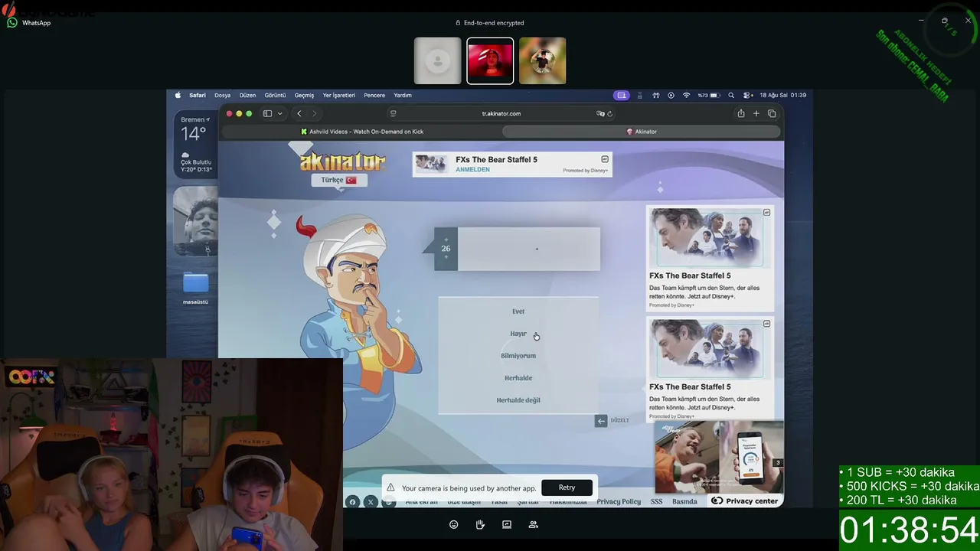Screen dimensions: 980x551
Task: Open Akinator's X social icon
Action: 371,502
